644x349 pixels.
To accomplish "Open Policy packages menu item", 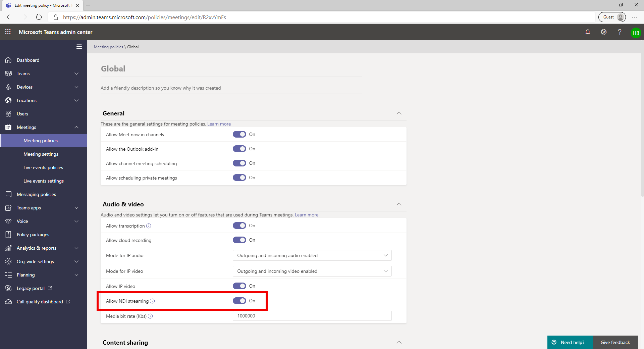I will pyautogui.click(x=44, y=235).
